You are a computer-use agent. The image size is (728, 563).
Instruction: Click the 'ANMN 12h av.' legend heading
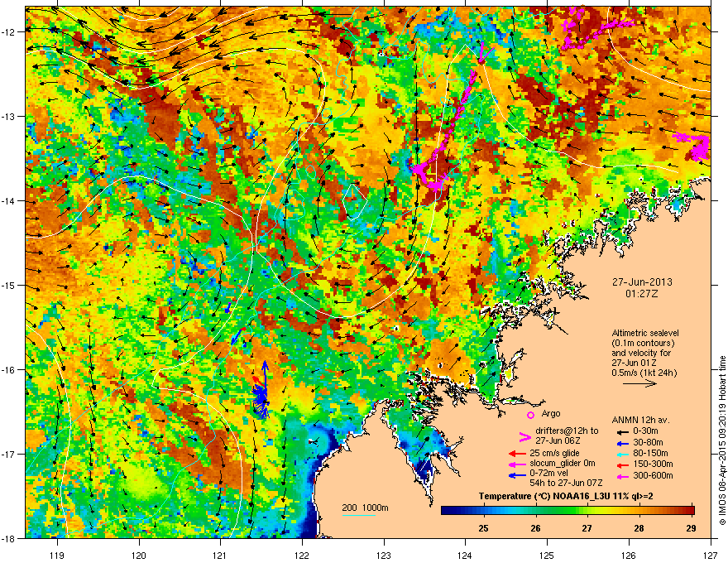pos(640,421)
